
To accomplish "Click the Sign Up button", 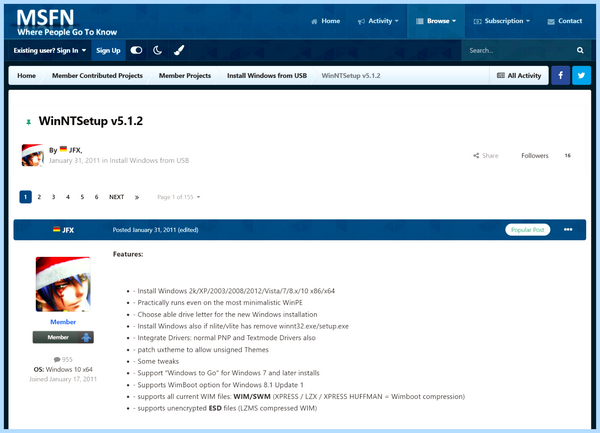I will click(x=108, y=50).
